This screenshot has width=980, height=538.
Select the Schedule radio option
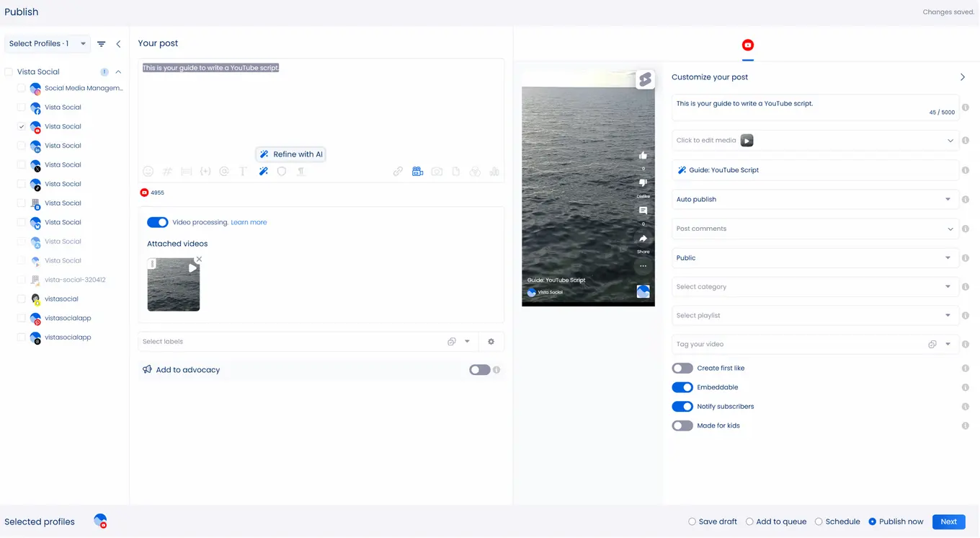819,522
